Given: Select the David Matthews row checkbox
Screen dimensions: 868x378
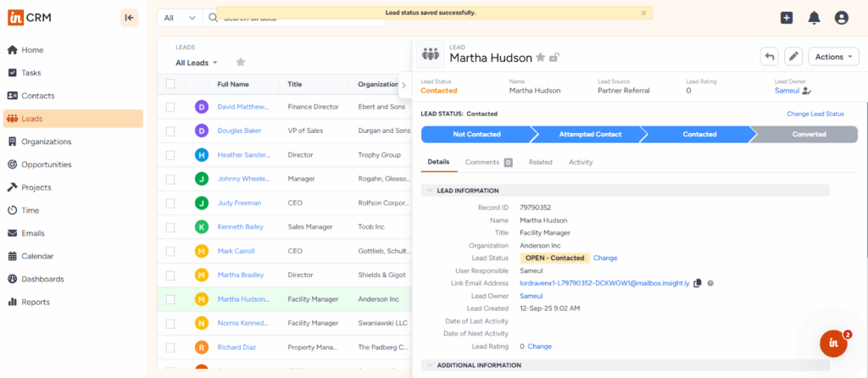Looking at the screenshot, I should pos(170,107).
